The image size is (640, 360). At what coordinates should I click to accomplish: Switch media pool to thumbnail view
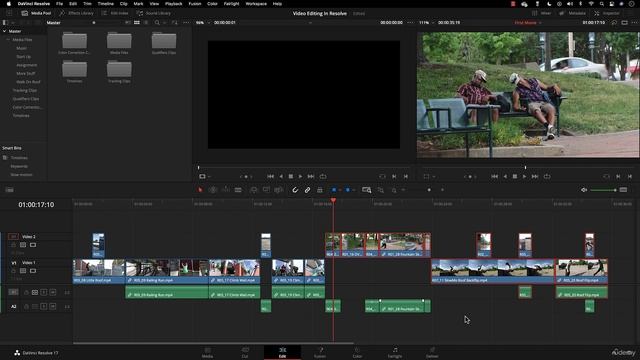137,22
